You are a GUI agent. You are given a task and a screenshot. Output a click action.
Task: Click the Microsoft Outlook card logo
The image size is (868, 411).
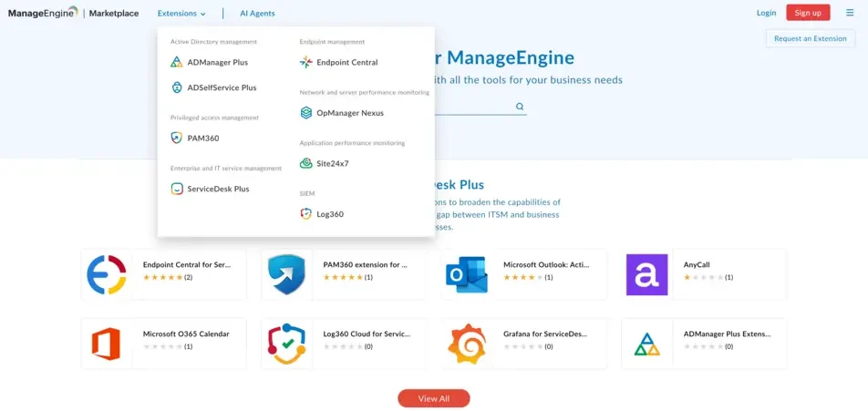(467, 274)
